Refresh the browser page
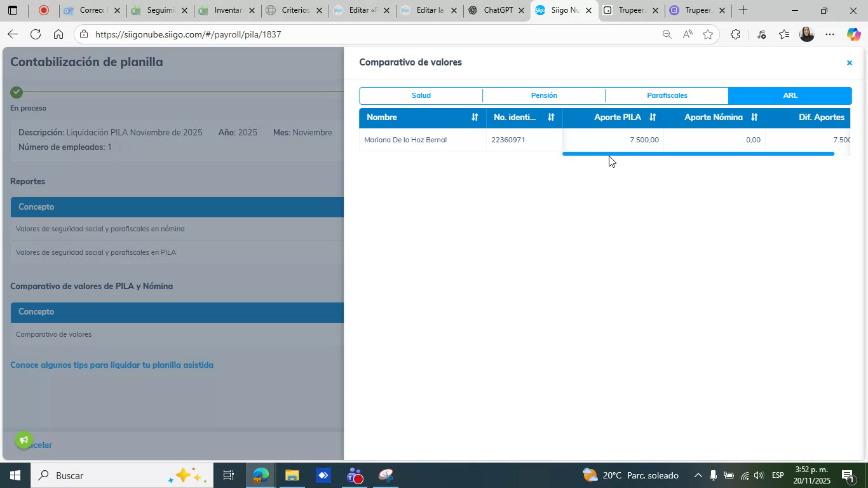 pos(36,34)
